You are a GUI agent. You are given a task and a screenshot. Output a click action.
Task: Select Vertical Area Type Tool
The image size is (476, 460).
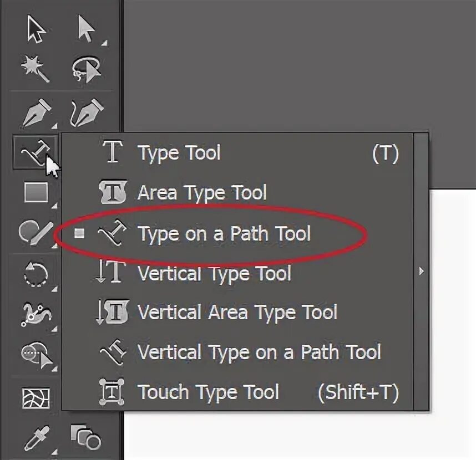coord(237,313)
